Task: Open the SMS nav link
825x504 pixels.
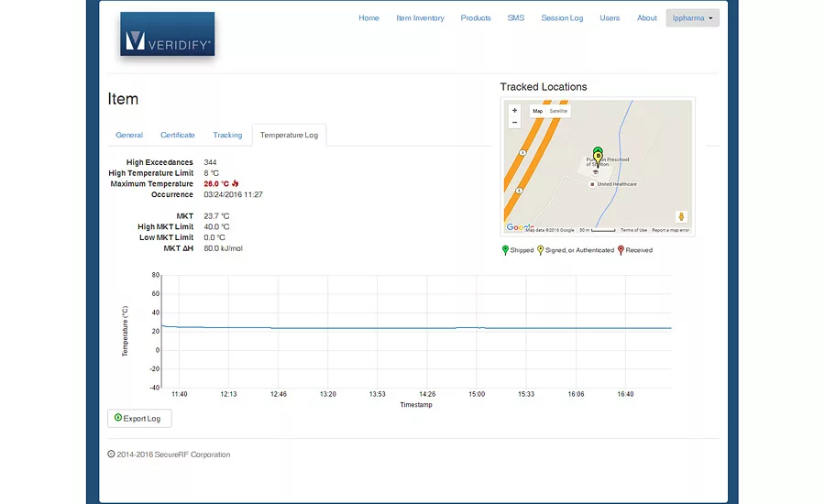Action: pos(515,18)
